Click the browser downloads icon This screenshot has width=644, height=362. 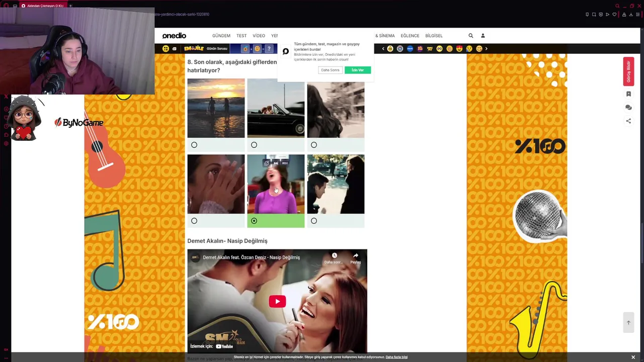pyautogui.click(x=631, y=15)
